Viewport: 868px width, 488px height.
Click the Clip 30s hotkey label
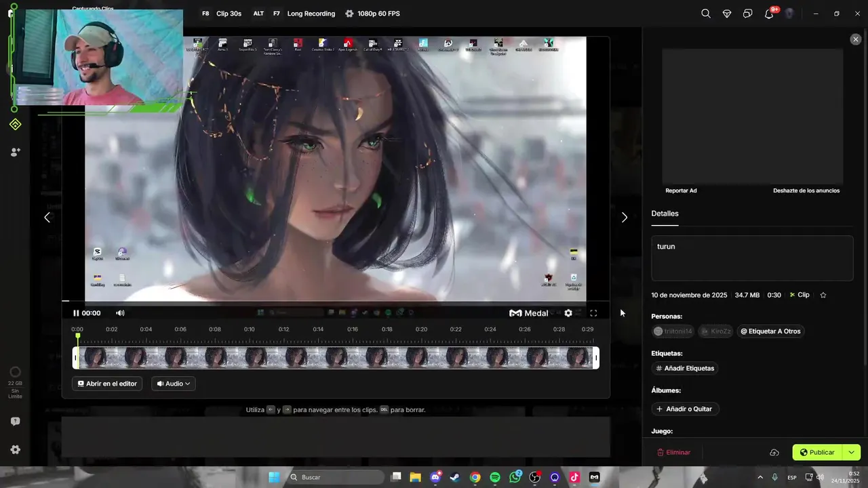[229, 14]
